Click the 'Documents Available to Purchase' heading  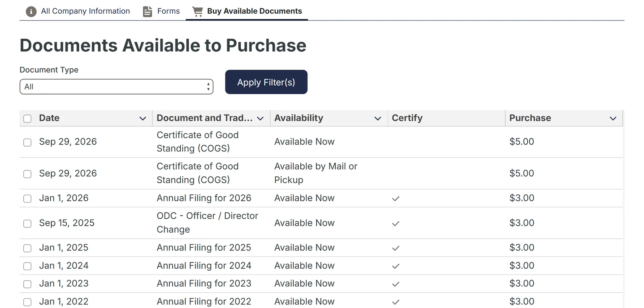[x=163, y=45]
